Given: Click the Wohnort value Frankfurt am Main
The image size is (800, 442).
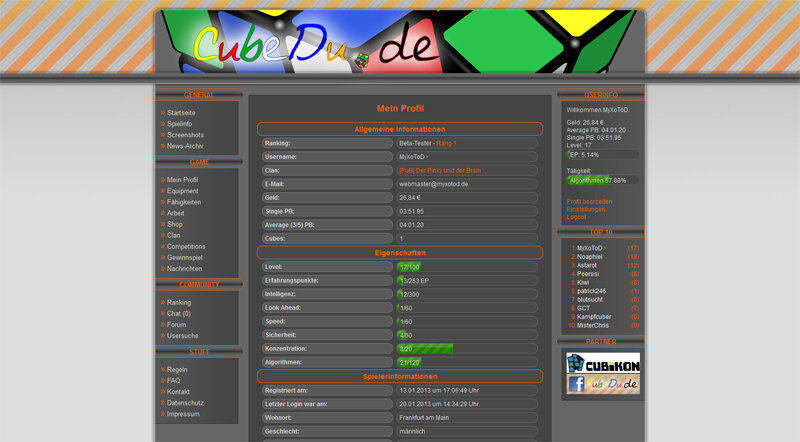Looking at the screenshot, I should pyautogui.click(x=424, y=418).
